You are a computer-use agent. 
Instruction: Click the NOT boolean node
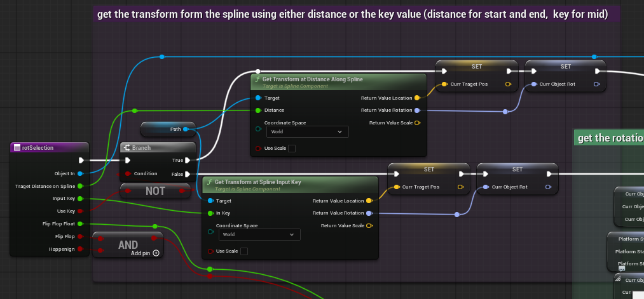point(154,190)
